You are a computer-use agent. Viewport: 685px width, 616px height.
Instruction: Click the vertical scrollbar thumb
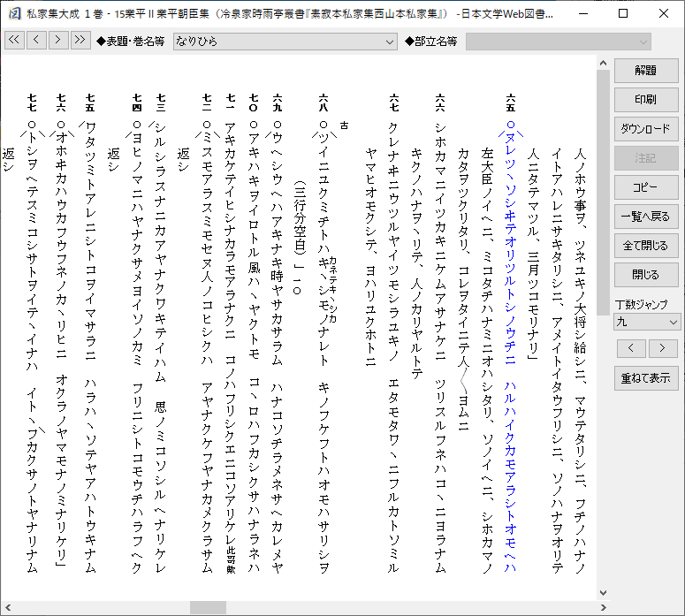[604, 193]
